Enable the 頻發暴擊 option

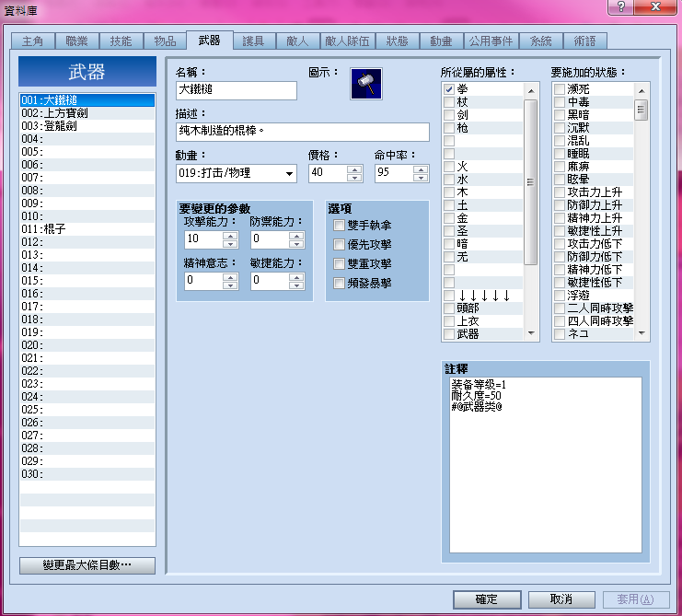(x=339, y=284)
